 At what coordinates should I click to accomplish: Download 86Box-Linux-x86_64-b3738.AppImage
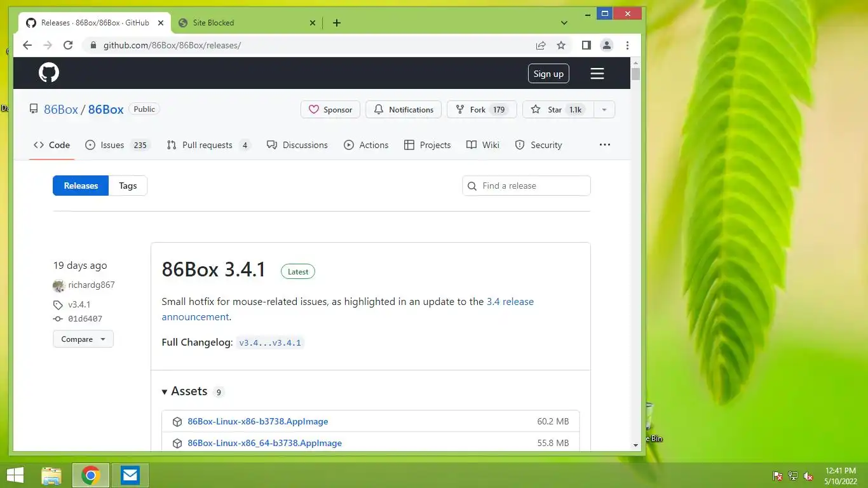pos(265,443)
